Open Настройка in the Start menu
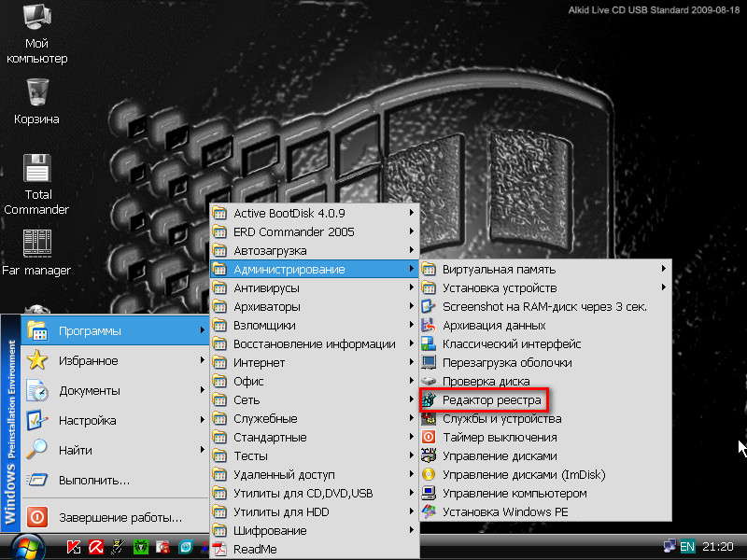The height and width of the screenshot is (560, 747). click(115, 421)
